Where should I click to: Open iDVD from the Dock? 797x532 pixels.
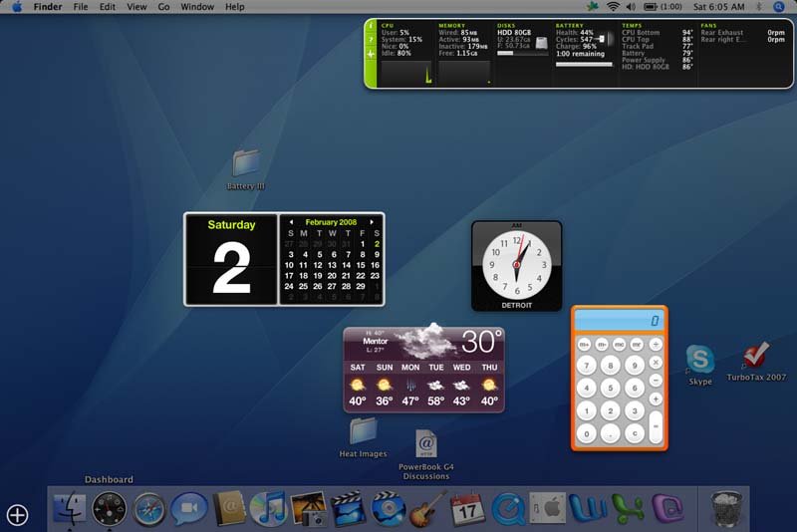[x=388, y=508]
